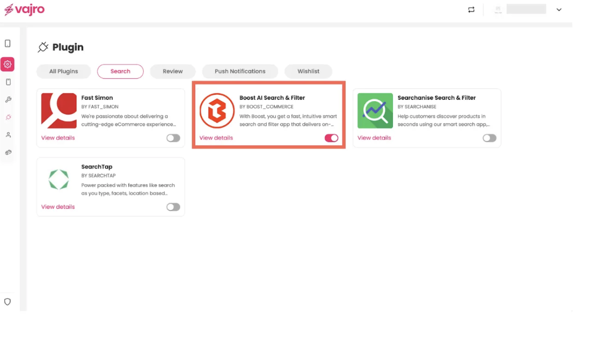Click the Boost description text
This screenshot has width=610, height=364.
click(288, 120)
